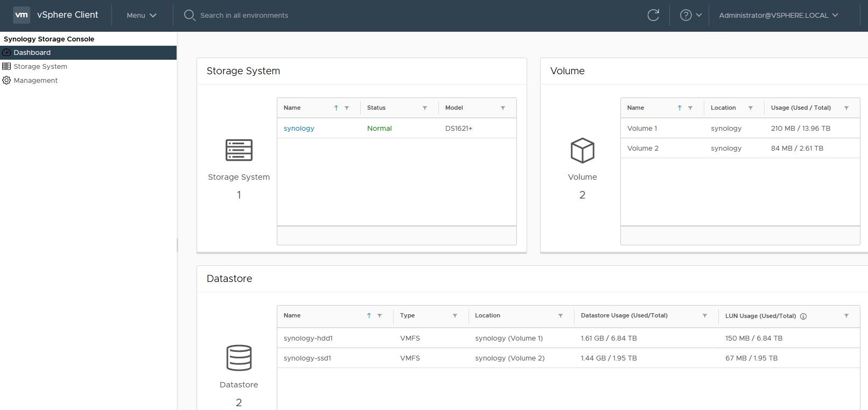Click filter icon on Volume Location column
Image resolution: width=868 pixels, height=410 pixels.
(751, 108)
